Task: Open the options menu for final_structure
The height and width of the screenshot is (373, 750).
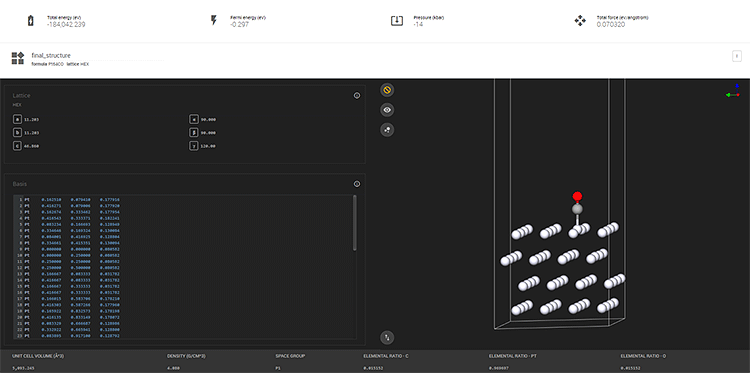Action: (x=737, y=56)
